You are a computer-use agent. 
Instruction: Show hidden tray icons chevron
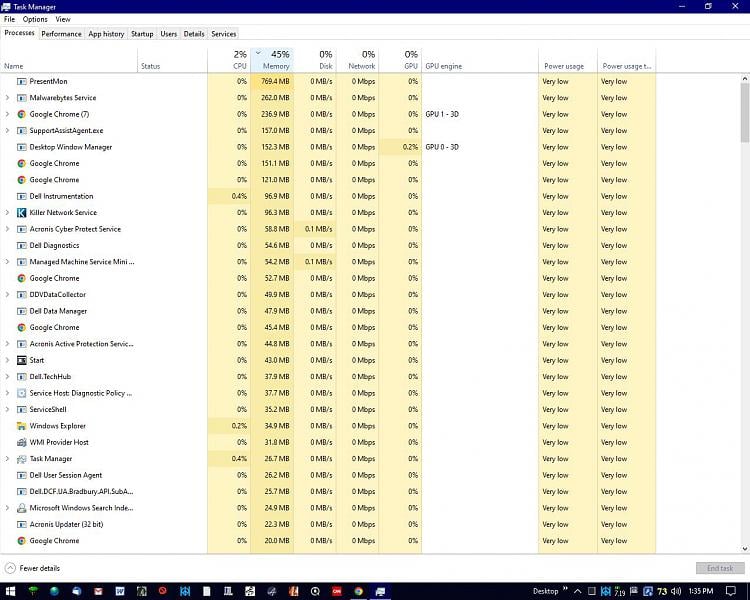coord(577,591)
